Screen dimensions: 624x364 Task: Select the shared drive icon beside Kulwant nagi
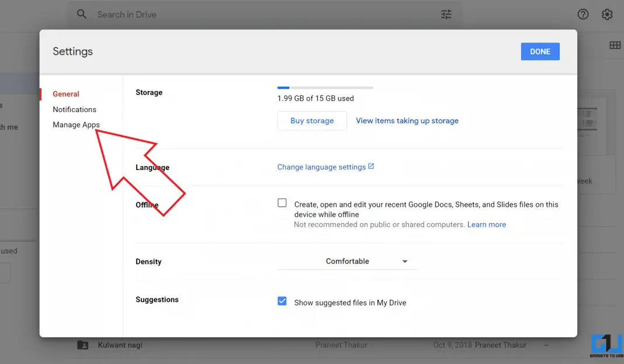click(x=82, y=345)
